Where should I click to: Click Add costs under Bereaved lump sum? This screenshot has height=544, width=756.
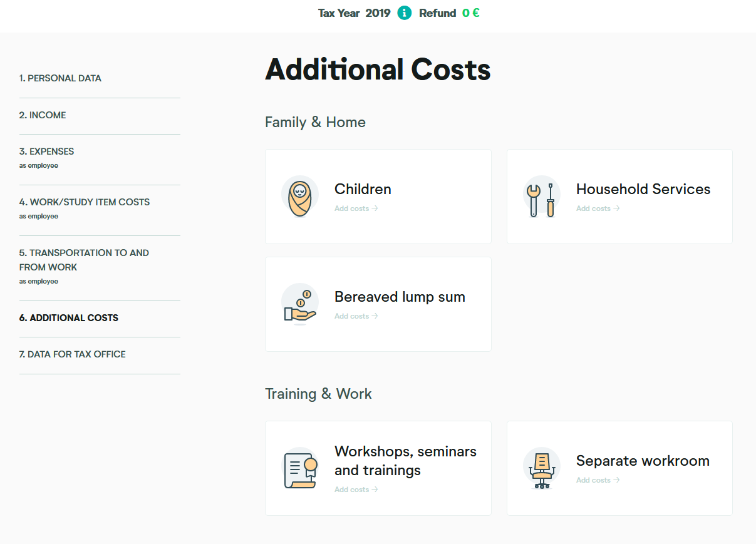click(356, 316)
